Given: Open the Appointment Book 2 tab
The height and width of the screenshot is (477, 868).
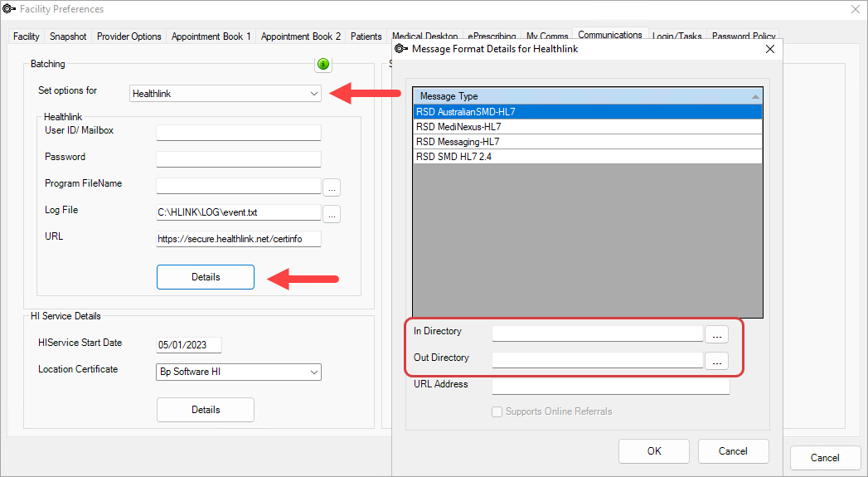Looking at the screenshot, I should pyautogui.click(x=301, y=36).
